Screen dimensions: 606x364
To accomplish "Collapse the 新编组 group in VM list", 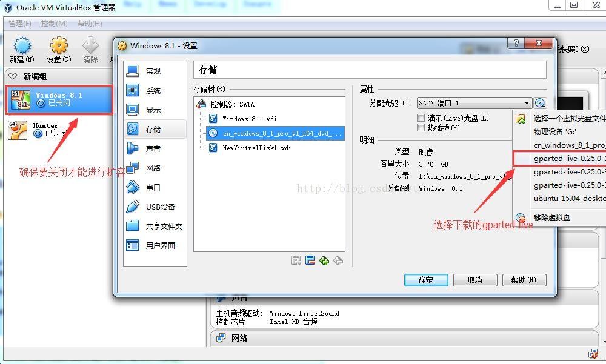I will tap(13, 77).
